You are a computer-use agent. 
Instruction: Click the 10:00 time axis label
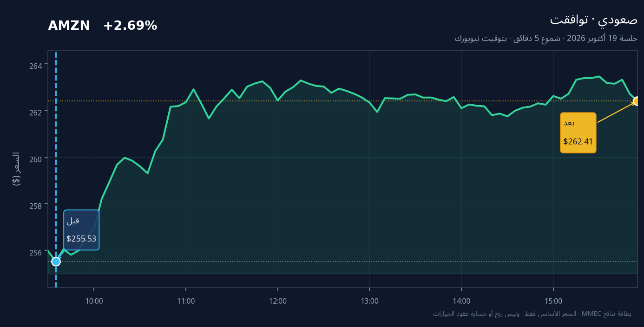94,301
